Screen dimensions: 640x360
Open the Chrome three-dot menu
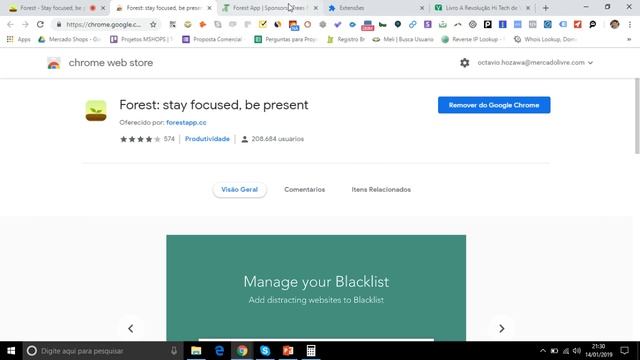(x=630, y=24)
